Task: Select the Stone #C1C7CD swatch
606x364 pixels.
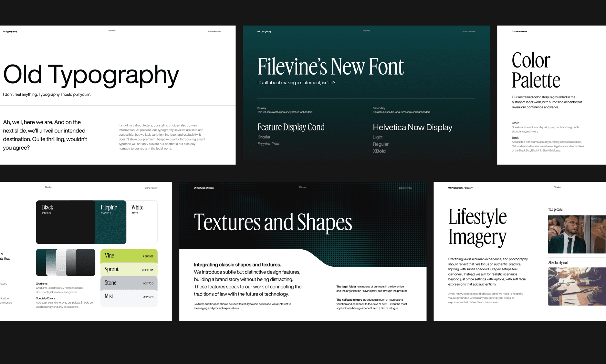Action: 129,283
